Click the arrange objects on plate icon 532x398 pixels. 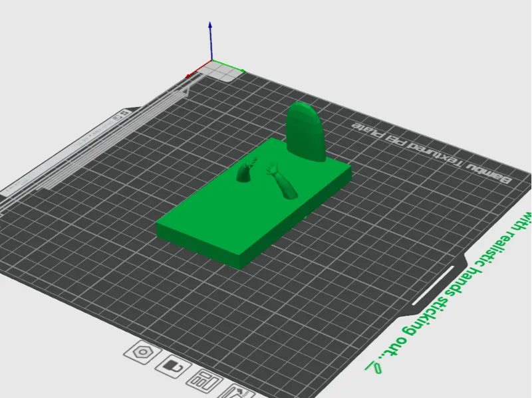[205, 381]
